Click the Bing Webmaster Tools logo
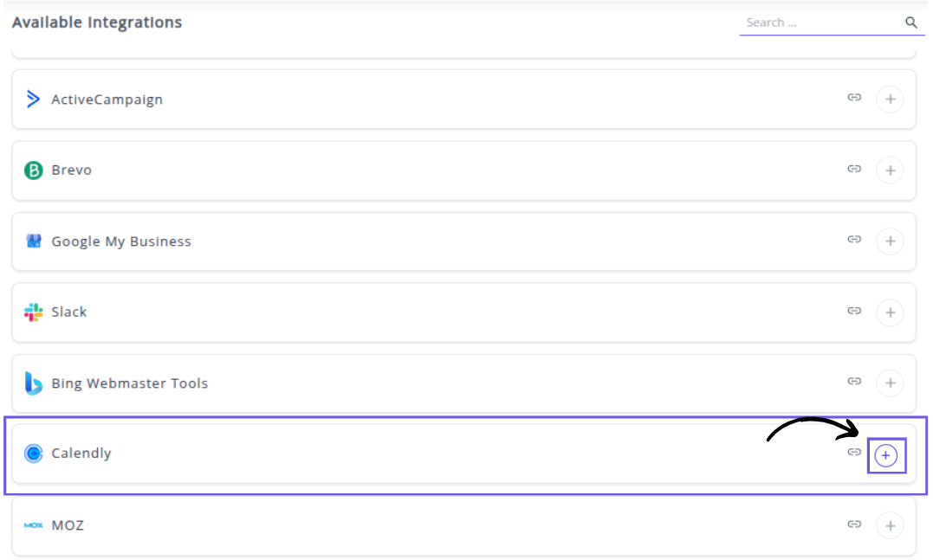 (34, 383)
